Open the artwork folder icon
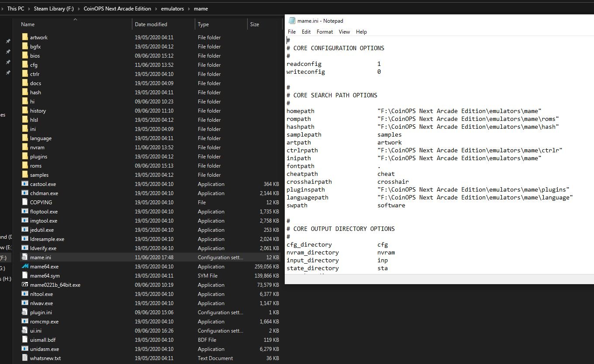The image size is (594, 364). pos(25,37)
